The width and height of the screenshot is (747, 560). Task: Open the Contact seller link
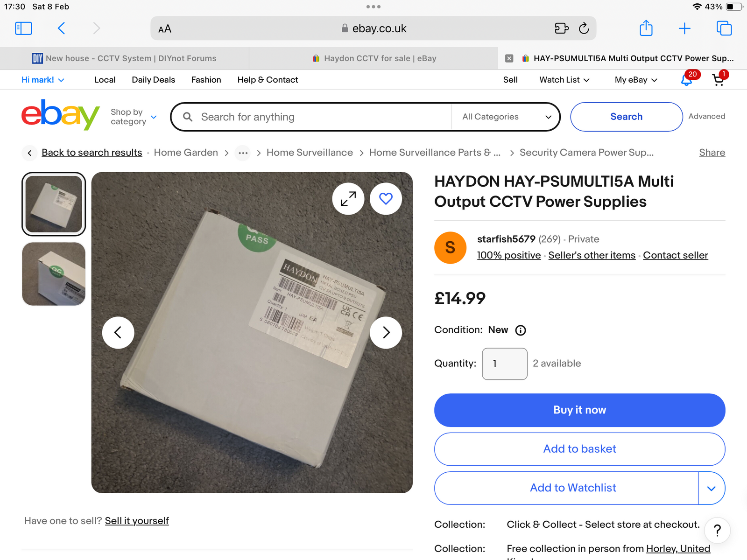(675, 255)
